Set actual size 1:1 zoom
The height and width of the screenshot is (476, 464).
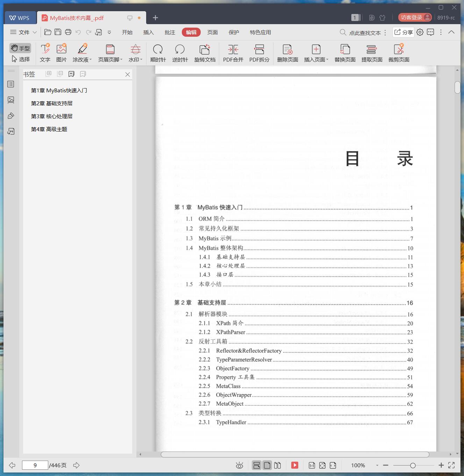tap(312, 465)
